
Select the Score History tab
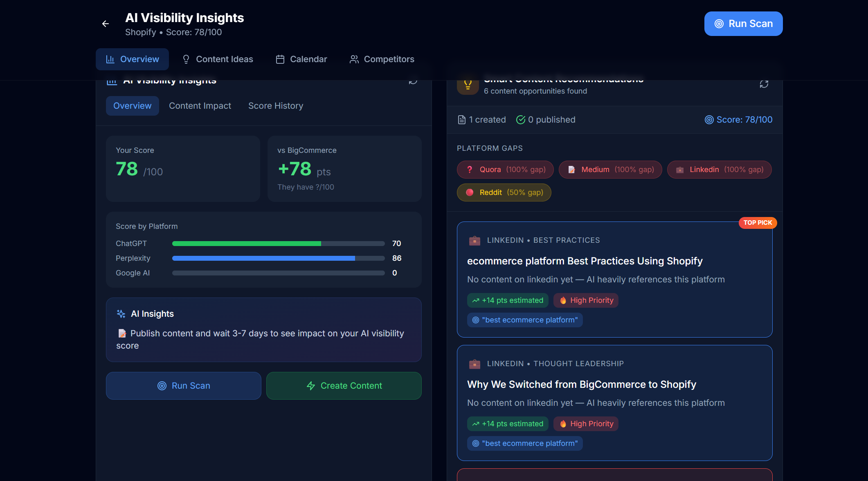point(275,105)
